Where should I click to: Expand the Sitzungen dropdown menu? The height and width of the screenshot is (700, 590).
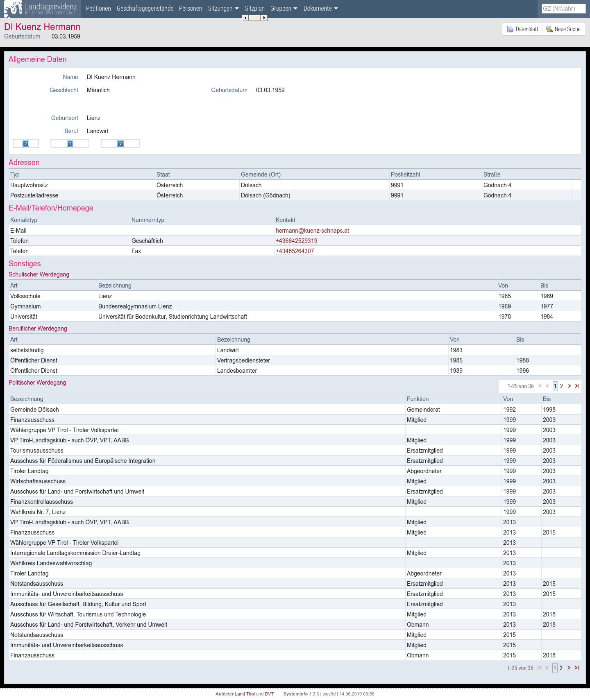pyautogui.click(x=223, y=9)
